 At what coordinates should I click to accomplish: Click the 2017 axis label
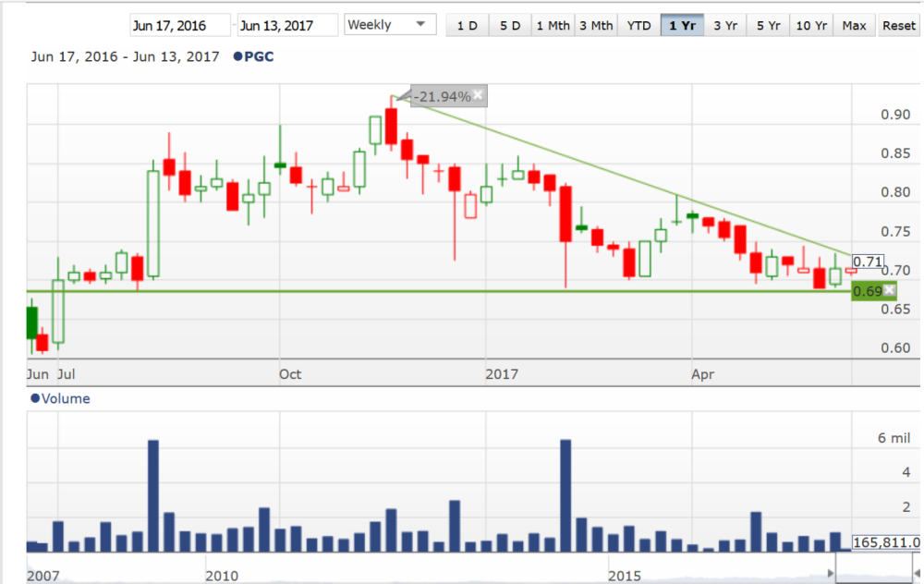click(502, 374)
